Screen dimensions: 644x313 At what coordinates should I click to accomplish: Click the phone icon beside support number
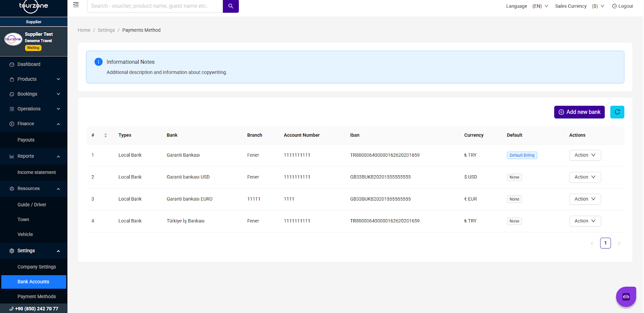pyautogui.click(x=11, y=309)
